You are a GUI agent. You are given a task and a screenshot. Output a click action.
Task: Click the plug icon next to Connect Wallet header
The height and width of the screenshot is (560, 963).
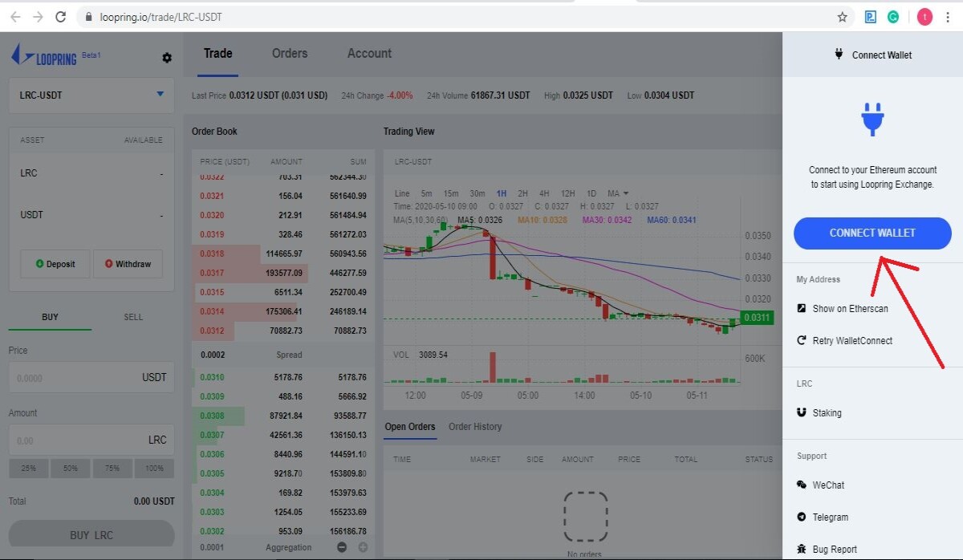pos(839,55)
